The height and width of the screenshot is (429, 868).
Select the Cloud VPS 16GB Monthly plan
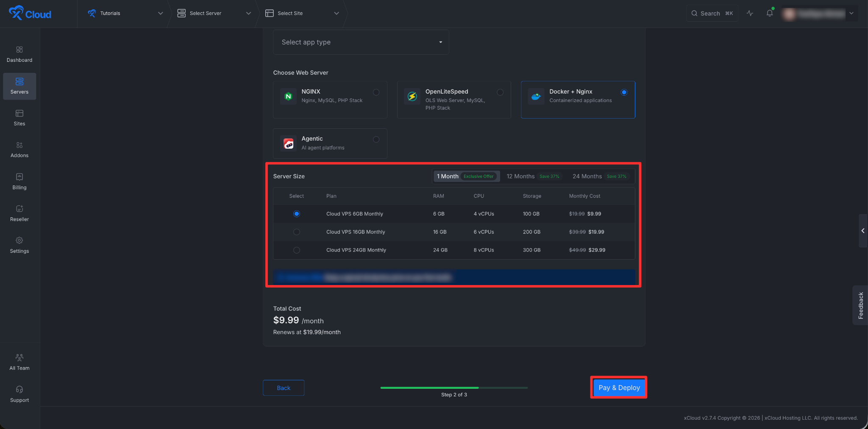tap(454, 232)
